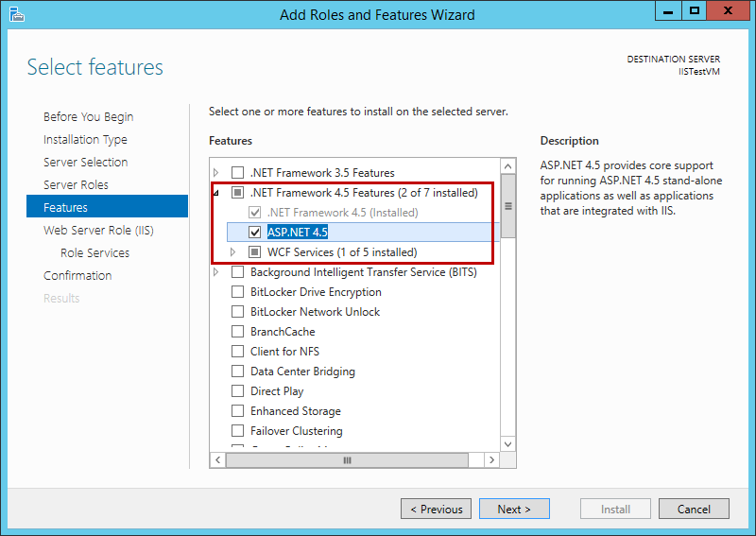Viewport: 756px width, 536px height.
Task: Click scroll down arrow in features list
Action: point(508,442)
